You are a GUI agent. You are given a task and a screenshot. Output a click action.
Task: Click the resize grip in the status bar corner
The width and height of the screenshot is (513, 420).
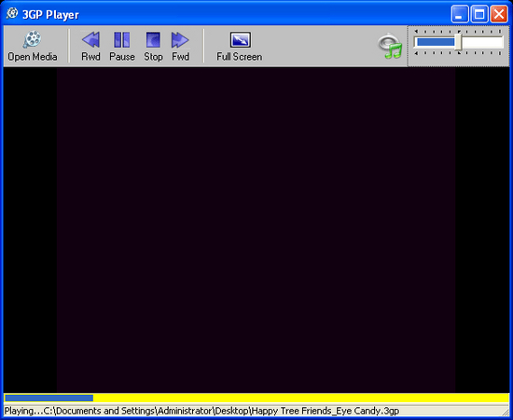[x=506, y=413]
